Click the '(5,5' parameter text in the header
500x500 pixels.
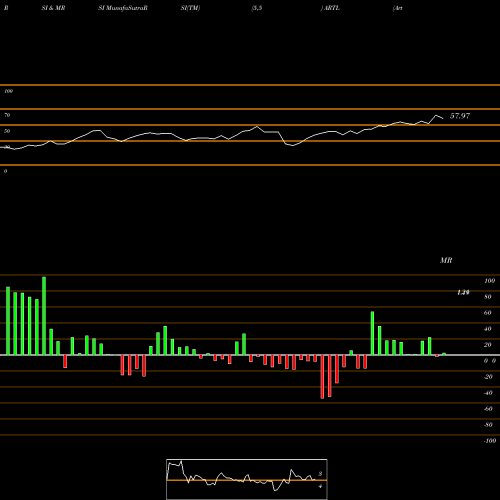[x=257, y=8]
